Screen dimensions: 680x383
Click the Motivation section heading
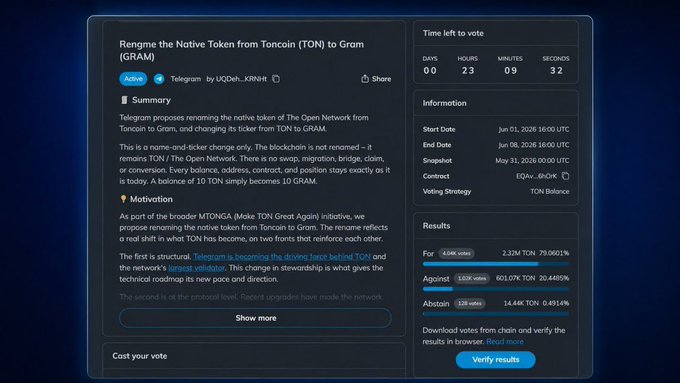coord(151,199)
